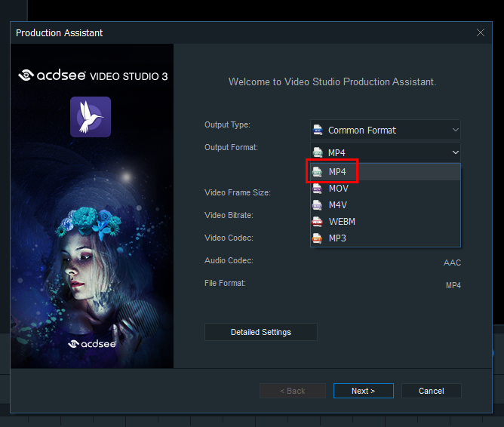Choose WEBM output format

pos(385,222)
